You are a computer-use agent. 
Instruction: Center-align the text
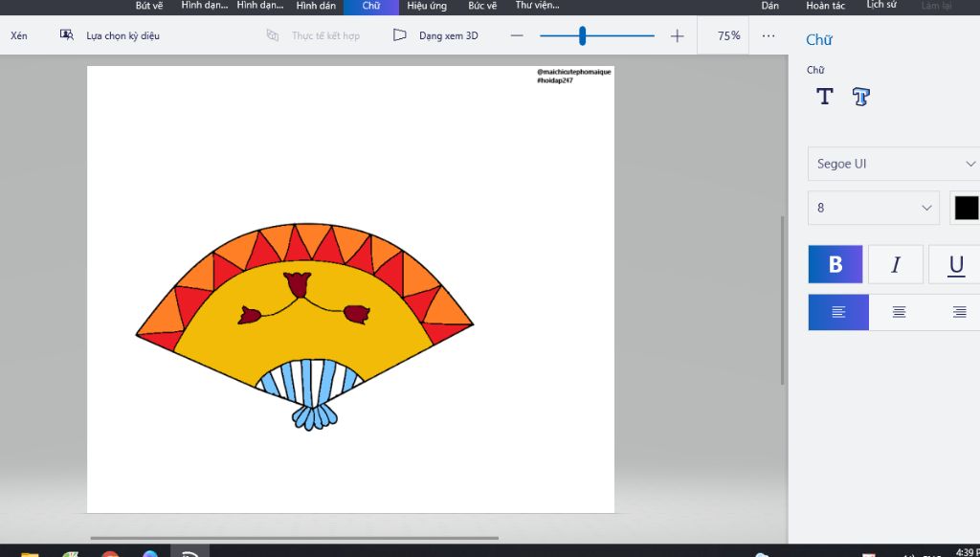pos(899,312)
